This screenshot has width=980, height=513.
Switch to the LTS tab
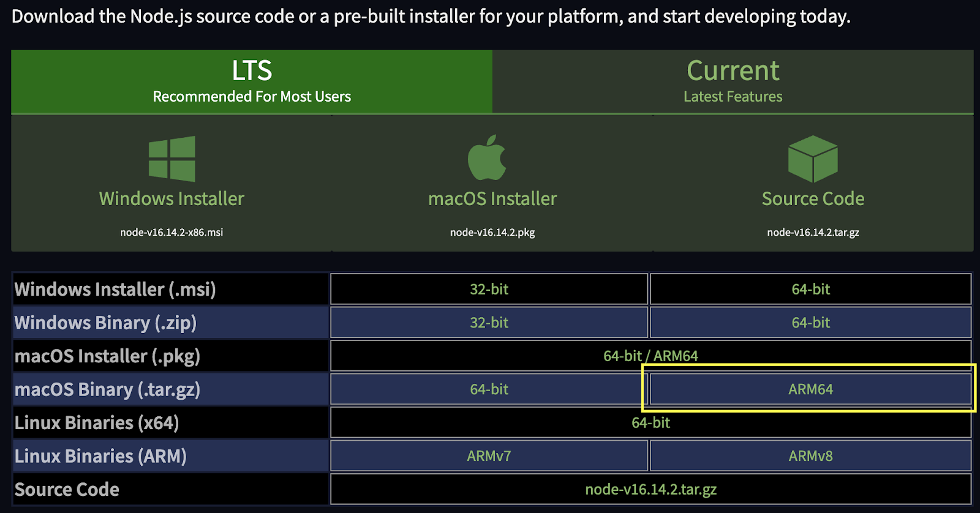coord(252,81)
